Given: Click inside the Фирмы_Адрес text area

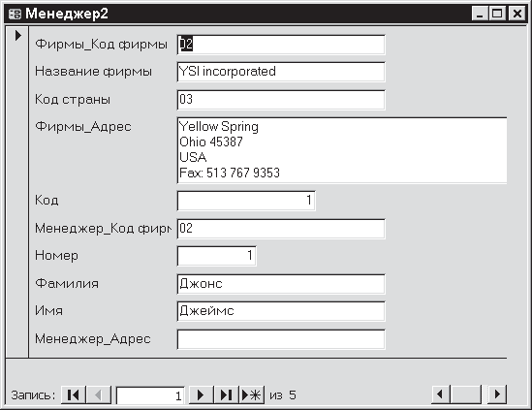Looking at the screenshot, I should pyautogui.click(x=342, y=150).
